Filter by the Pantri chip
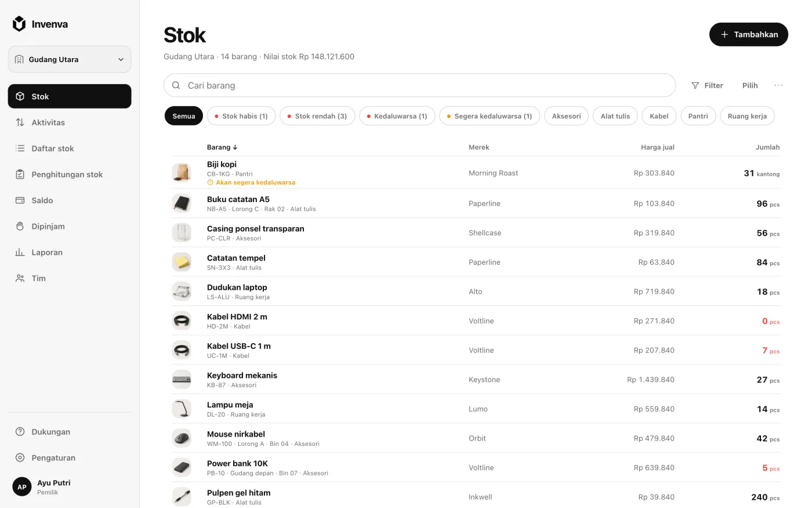Image resolution: width=812 pixels, height=508 pixels. [698, 116]
